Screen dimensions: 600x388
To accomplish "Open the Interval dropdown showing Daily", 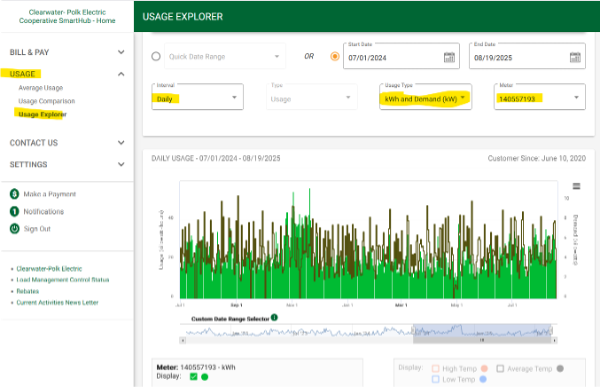I will point(197,97).
